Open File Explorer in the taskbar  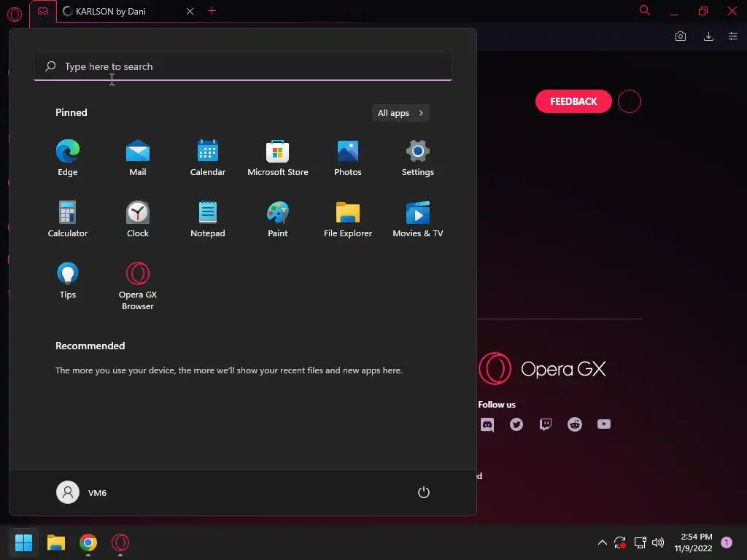[x=55, y=542]
